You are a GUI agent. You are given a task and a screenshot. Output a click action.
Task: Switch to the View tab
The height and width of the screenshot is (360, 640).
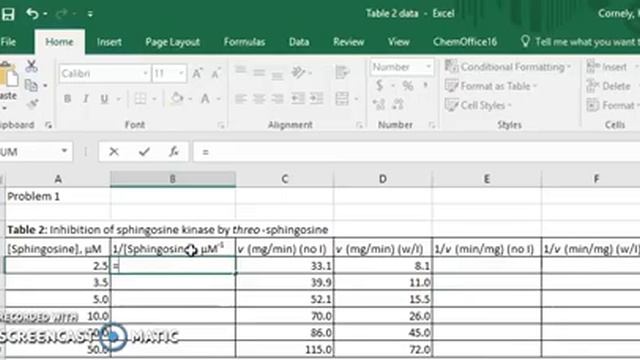point(399,42)
